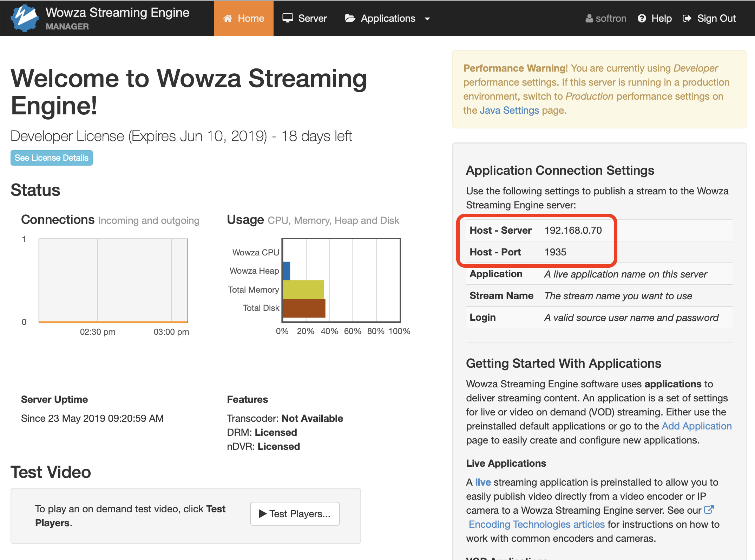Viewport: 755px width, 560px height.
Task: Click the 'Live Applications' subheading
Action: click(506, 463)
